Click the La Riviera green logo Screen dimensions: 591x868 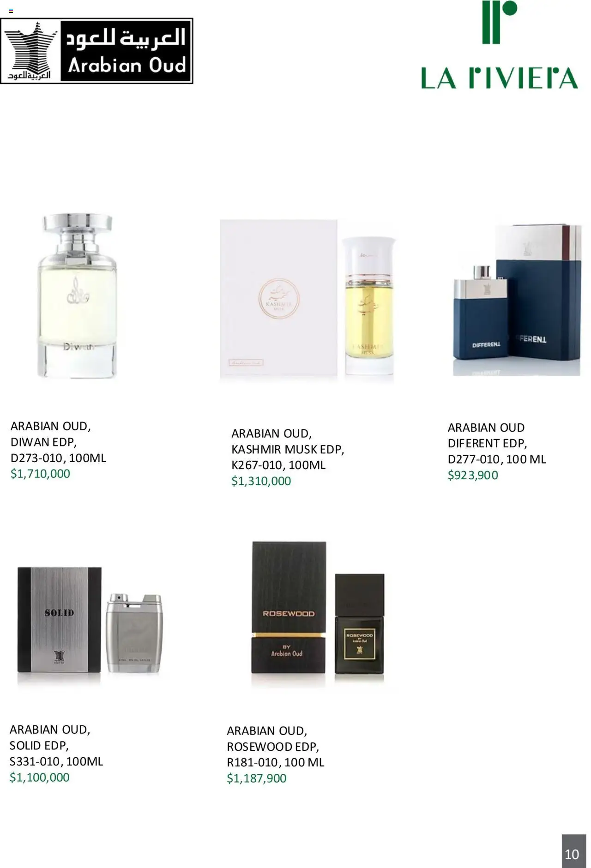point(499,45)
